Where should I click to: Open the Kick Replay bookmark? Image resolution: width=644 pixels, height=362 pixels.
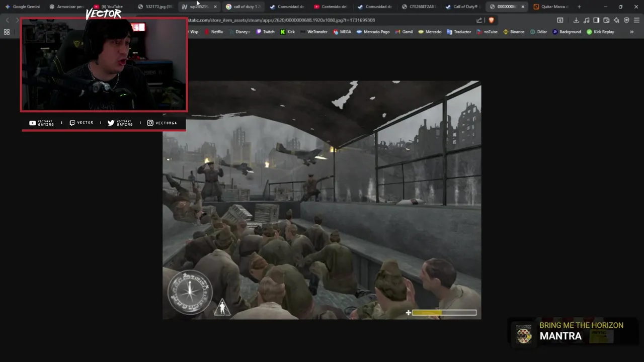coord(600,32)
